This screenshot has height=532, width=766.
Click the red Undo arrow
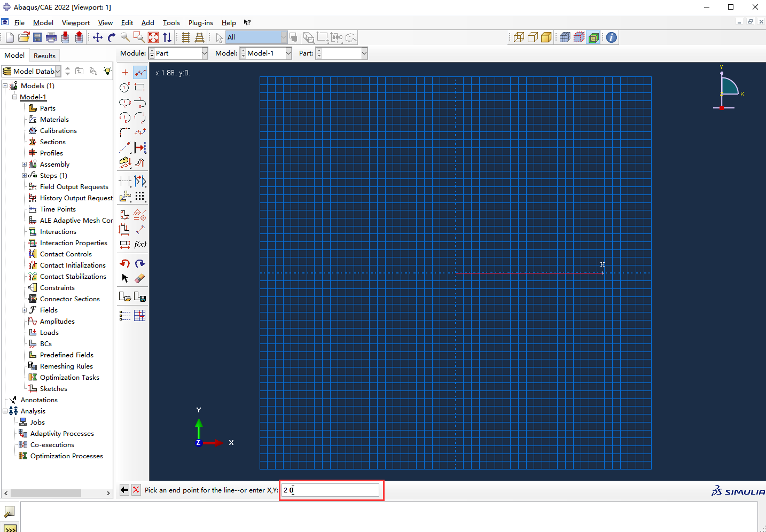point(124,263)
